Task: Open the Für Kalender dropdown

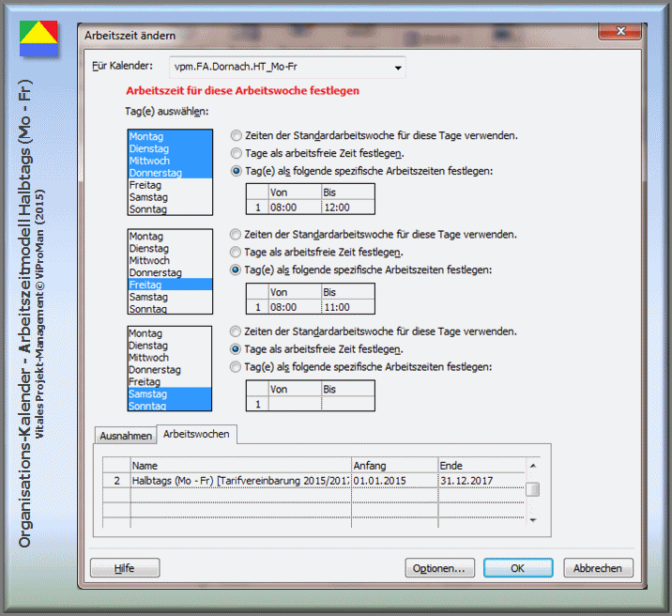Action: click(x=399, y=68)
